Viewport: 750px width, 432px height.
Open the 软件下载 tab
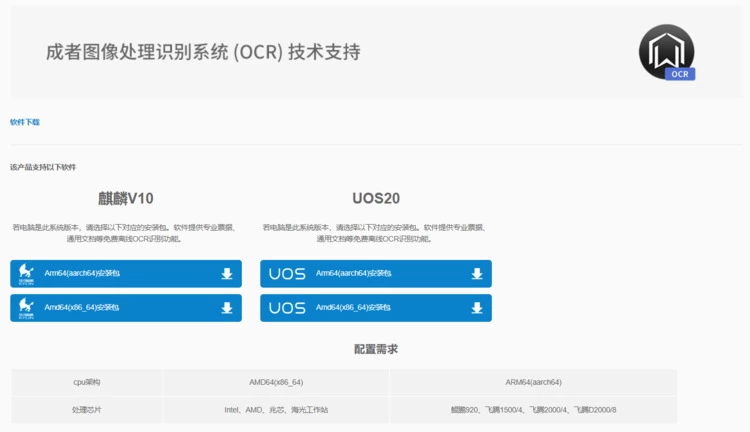[x=25, y=122]
